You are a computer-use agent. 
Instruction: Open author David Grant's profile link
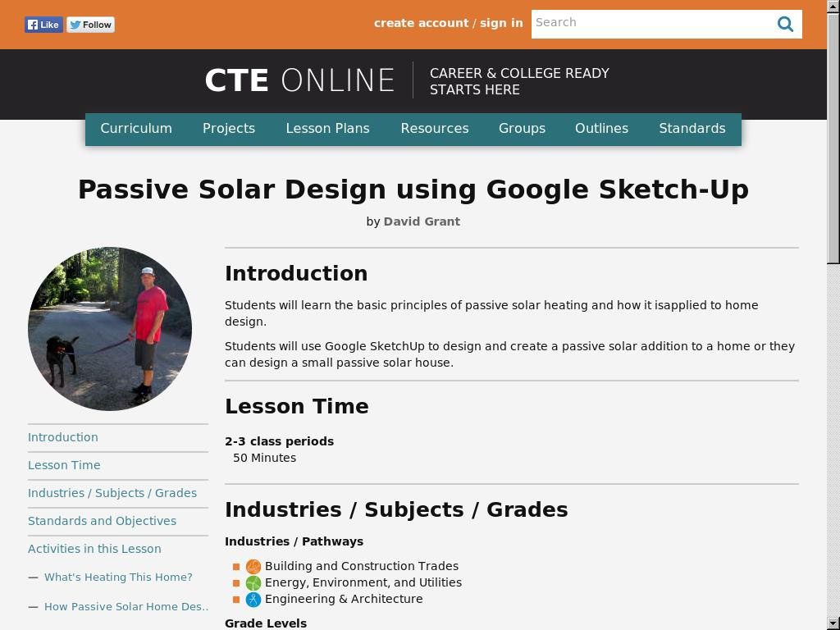pos(422,221)
